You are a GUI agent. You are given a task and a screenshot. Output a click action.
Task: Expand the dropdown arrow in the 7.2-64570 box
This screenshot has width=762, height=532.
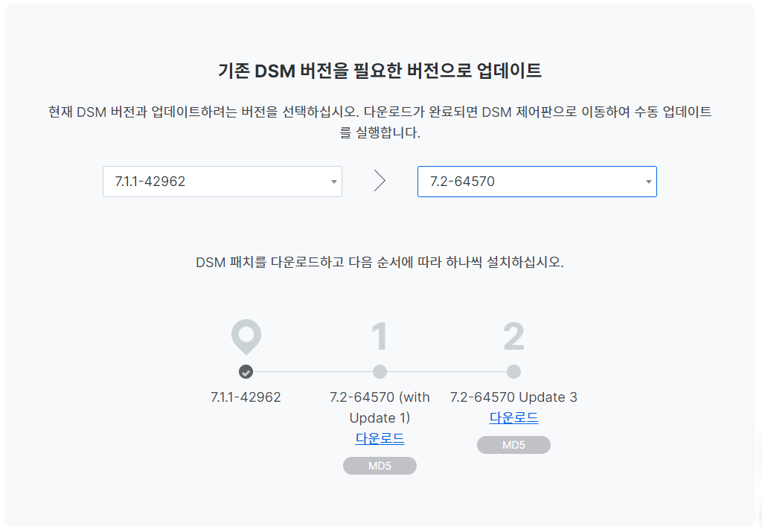pos(647,181)
